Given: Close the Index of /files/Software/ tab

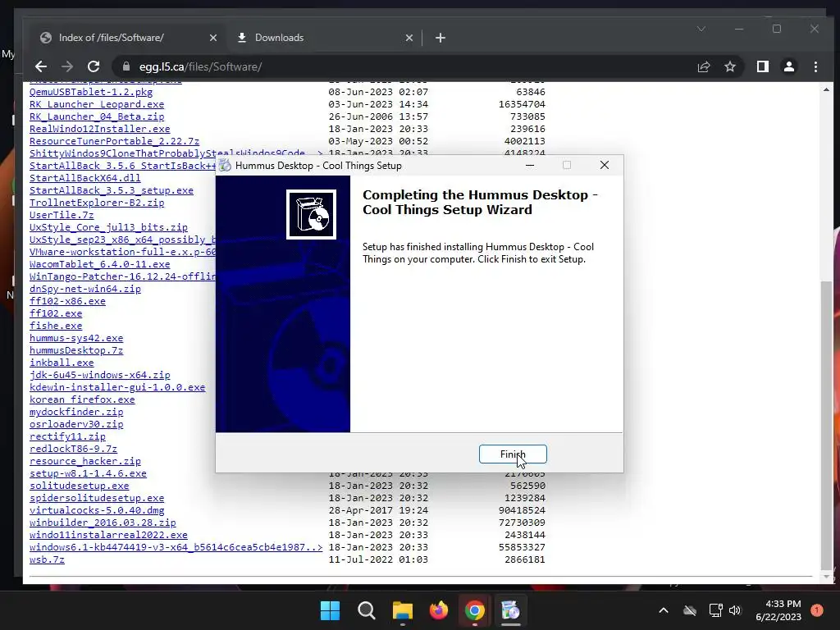Looking at the screenshot, I should point(213,38).
